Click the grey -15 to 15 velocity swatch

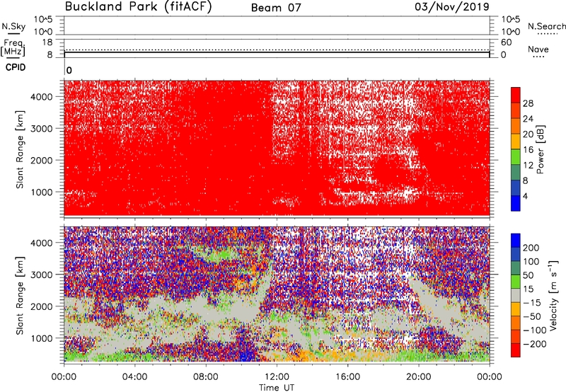click(x=516, y=295)
